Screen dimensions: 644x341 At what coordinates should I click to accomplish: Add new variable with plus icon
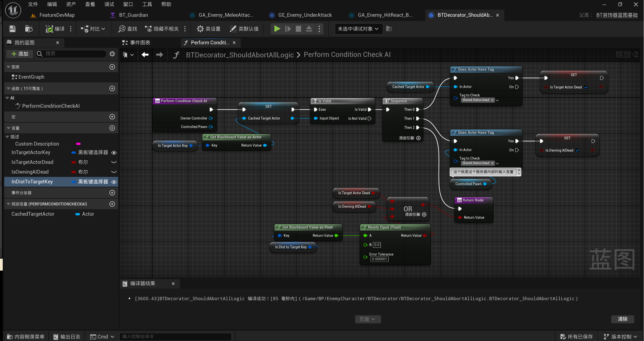coord(112,128)
